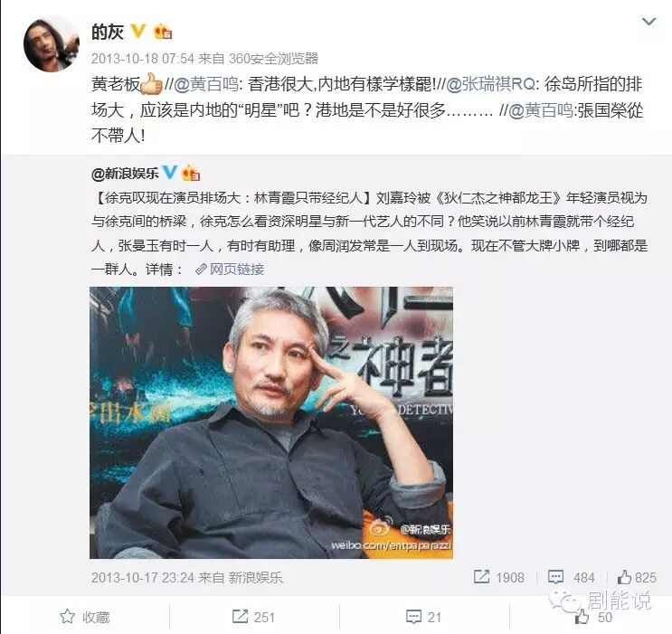Click the blue verified V badge
672x634 pixels.
click(170, 173)
